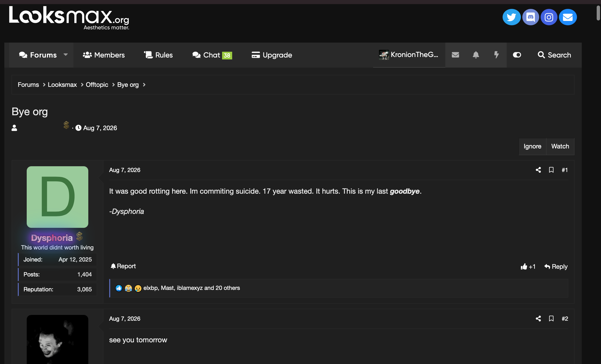Open the Twitter social link icon

click(511, 17)
